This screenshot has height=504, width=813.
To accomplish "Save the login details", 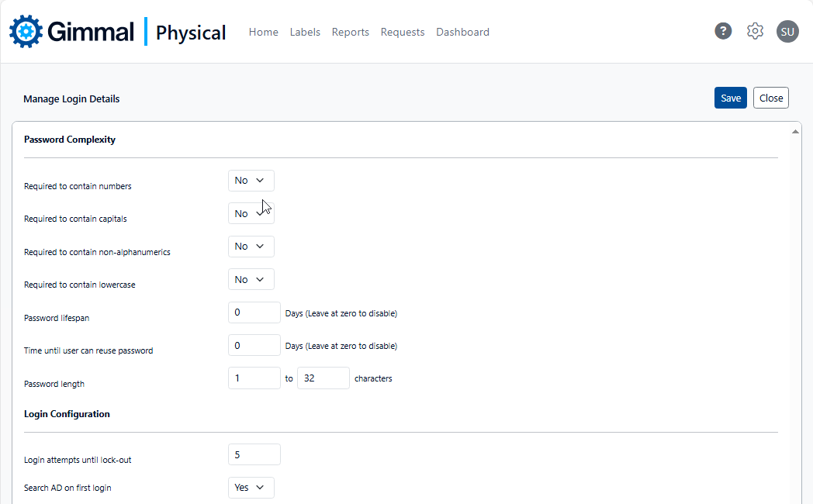I will point(731,98).
